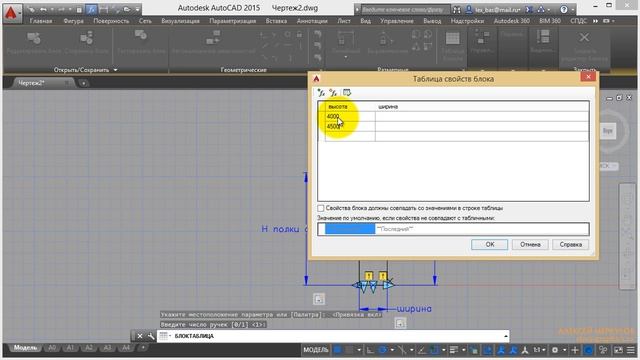Click the customize wrench icon on the command line
Screen dimensions: 640x360
click(151, 336)
